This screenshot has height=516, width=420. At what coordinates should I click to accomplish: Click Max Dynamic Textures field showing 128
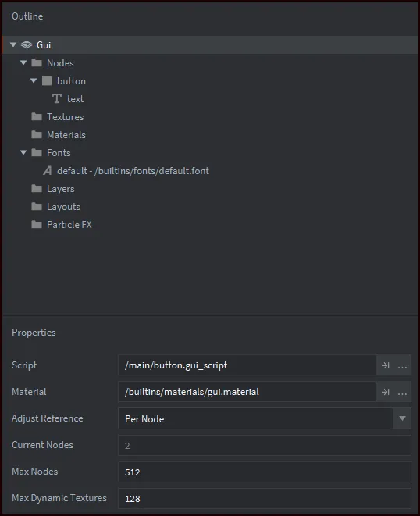(265, 498)
